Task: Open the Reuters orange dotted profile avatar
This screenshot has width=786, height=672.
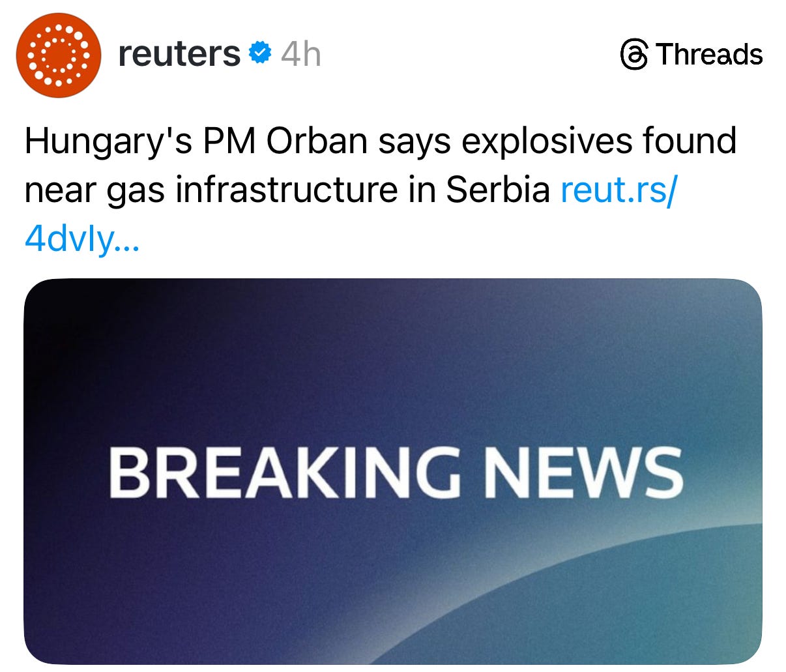Action: [58, 55]
